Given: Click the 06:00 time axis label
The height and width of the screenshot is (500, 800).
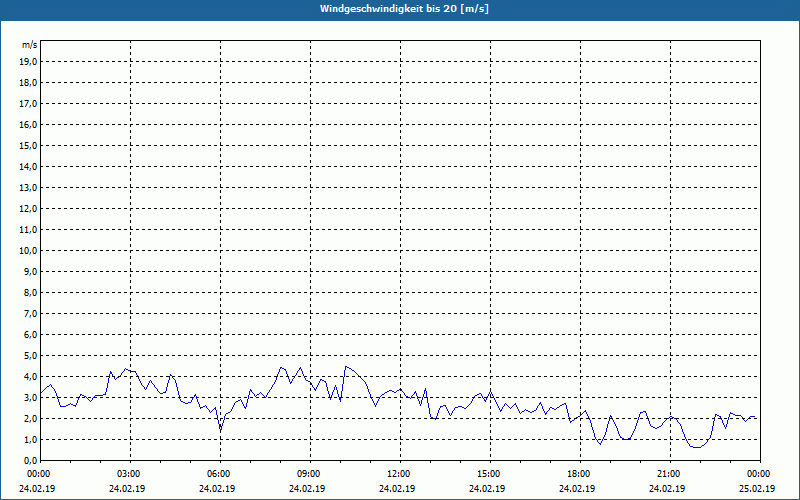Looking at the screenshot, I should pyautogui.click(x=218, y=474).
